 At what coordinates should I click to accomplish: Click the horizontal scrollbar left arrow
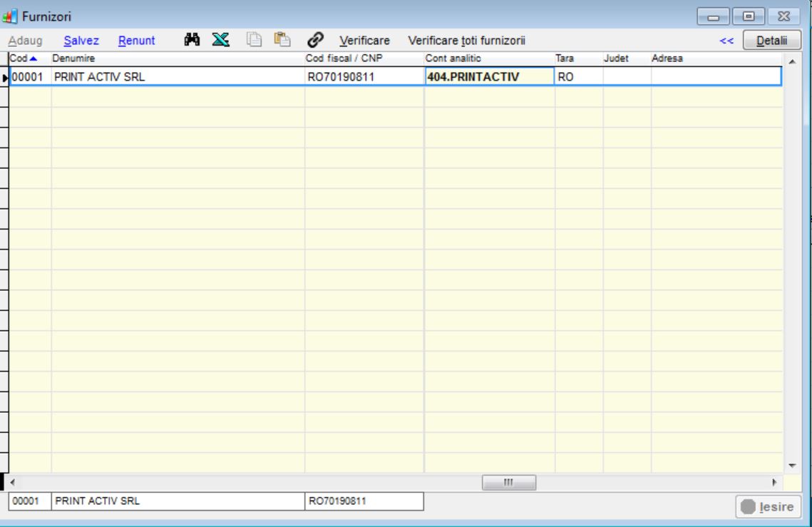coord(12,482)
